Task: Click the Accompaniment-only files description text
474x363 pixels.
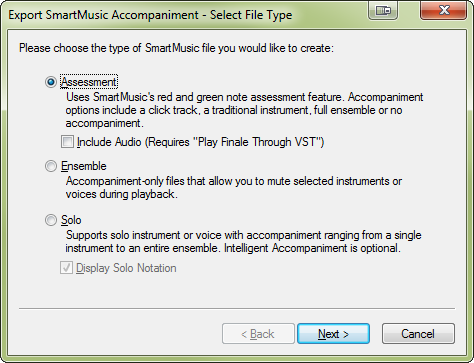Action: 234,187
